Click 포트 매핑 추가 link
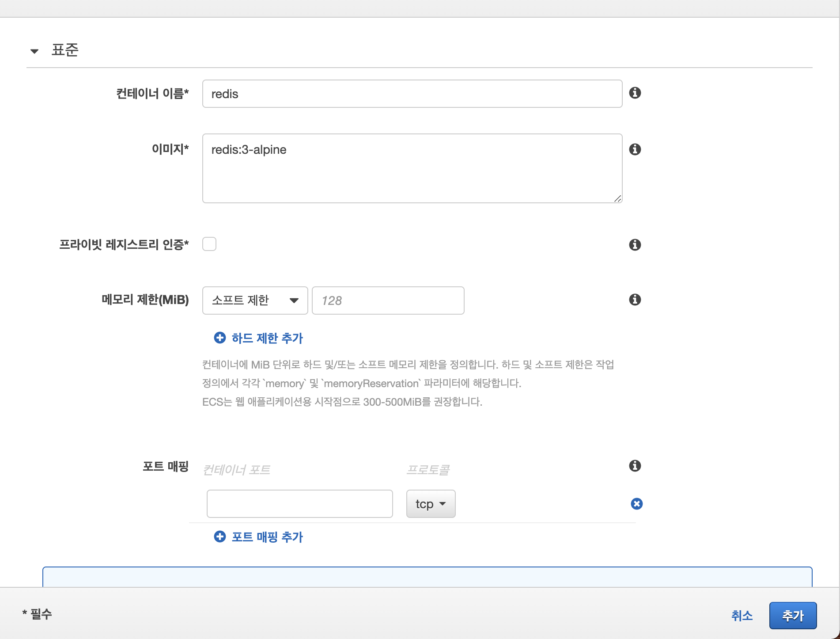 point(267,537)
